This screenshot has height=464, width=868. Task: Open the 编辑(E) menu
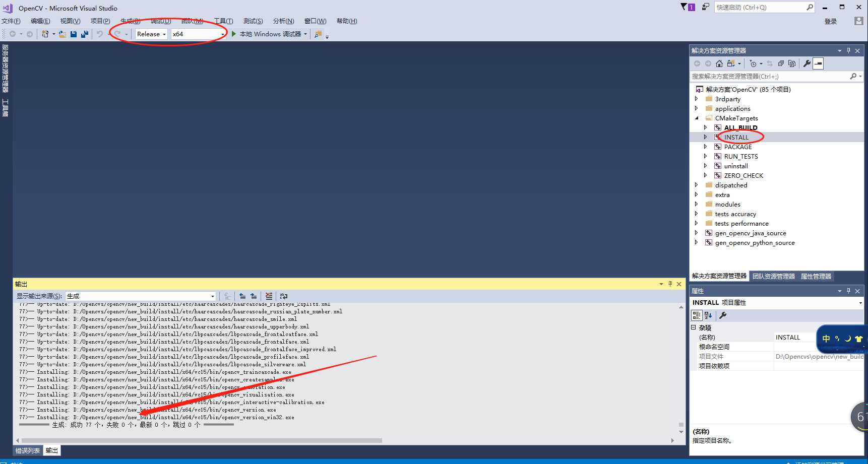point(40,21)
